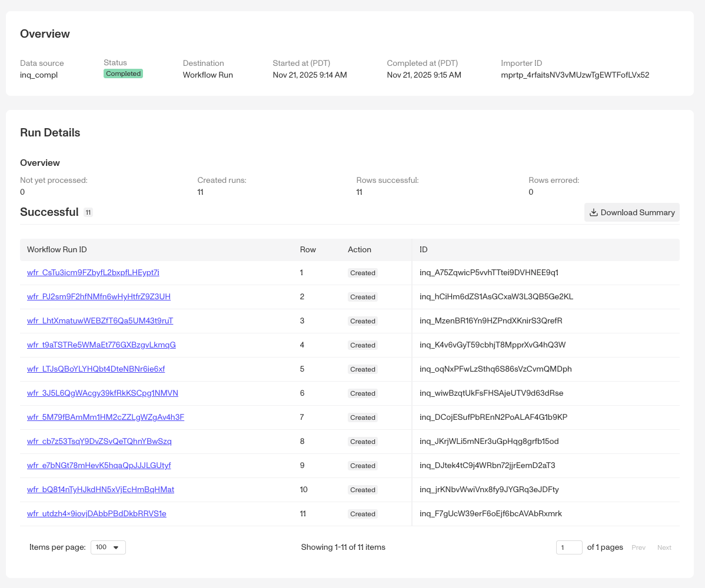Select ID inq_F7gUcW39erF6oEjf6bcAVAbRxmrk
The height and width of the screenshot is (588, 705).
point(491,514)
